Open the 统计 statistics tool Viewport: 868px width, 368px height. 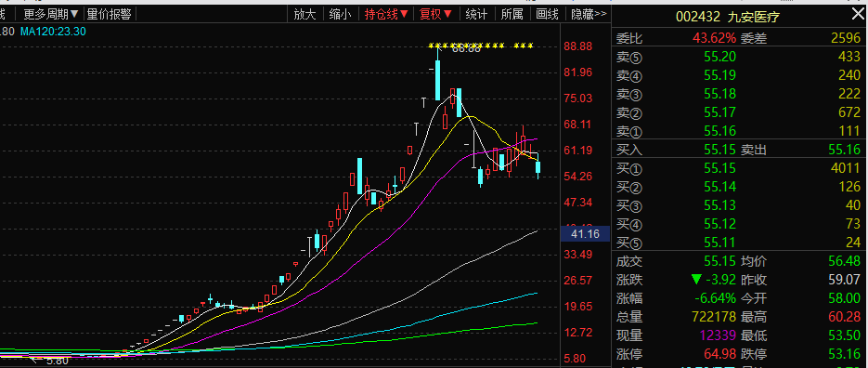point(476,14)
